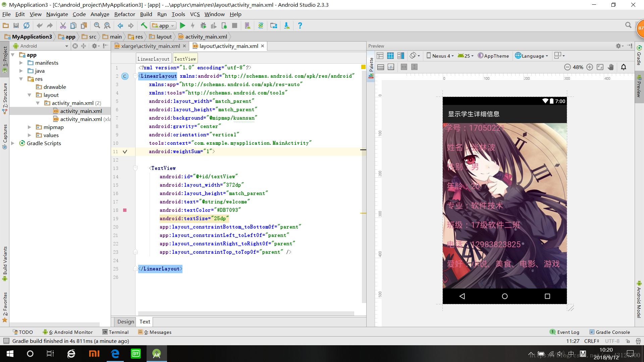Click the Search Everywhere magnifier

point(628,25)
